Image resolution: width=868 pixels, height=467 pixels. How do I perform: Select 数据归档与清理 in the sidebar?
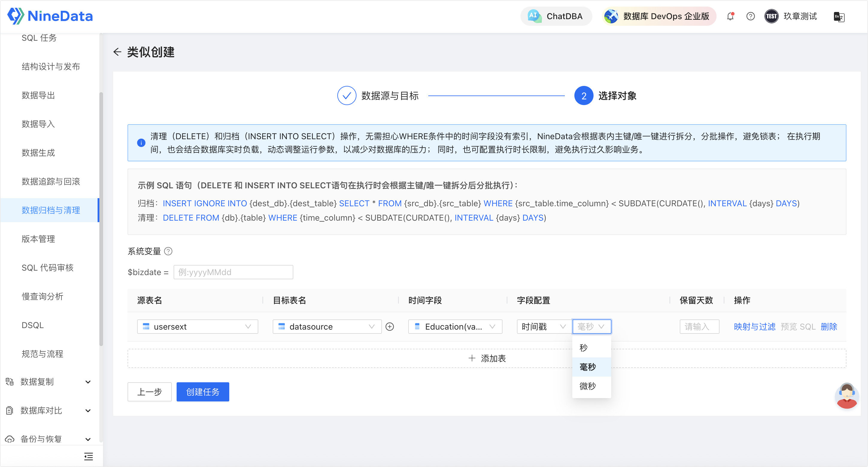click(x=51, y=210)
